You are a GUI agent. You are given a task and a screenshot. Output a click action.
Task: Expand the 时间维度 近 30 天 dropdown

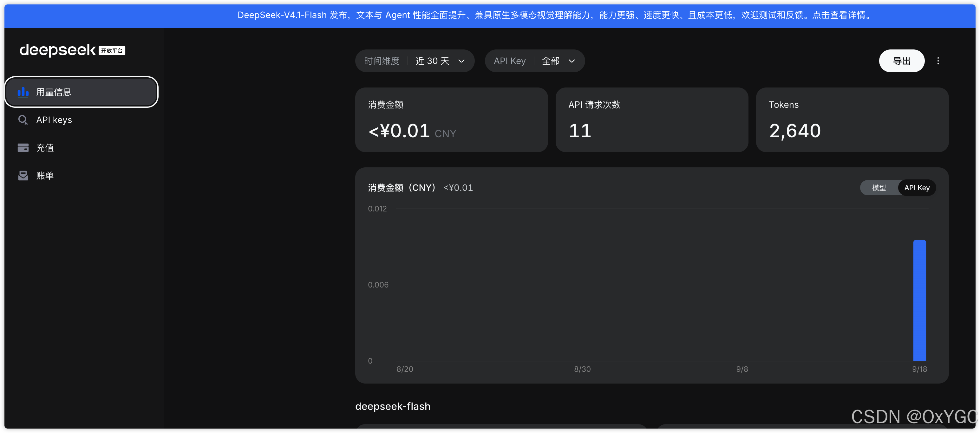click(x=415, y=61)
